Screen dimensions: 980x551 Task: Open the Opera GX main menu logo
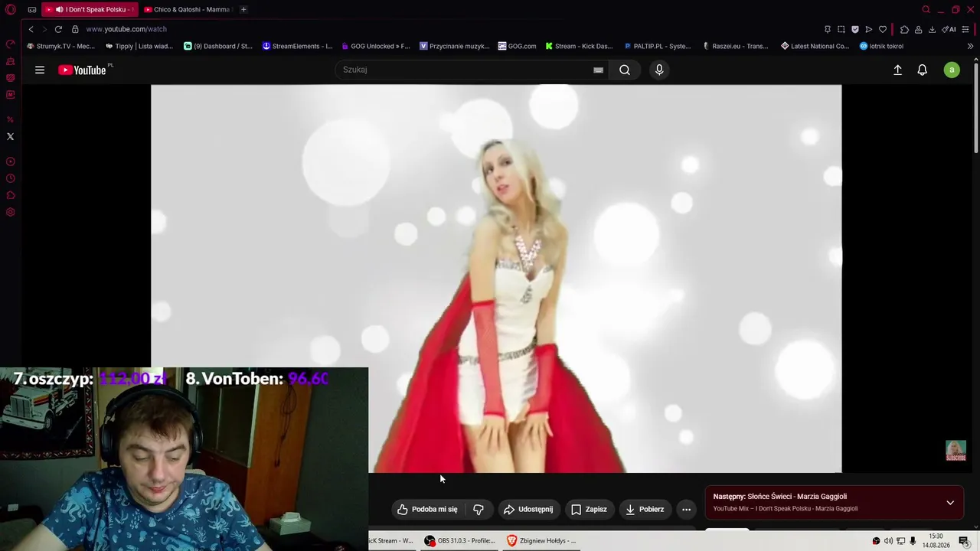[11, 9]
